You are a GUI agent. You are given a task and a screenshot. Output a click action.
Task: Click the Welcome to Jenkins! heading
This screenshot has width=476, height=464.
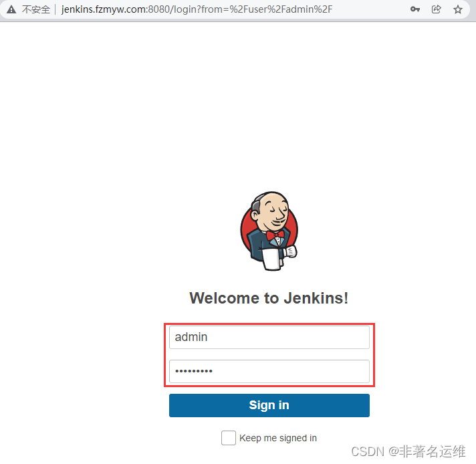[269, 298]
